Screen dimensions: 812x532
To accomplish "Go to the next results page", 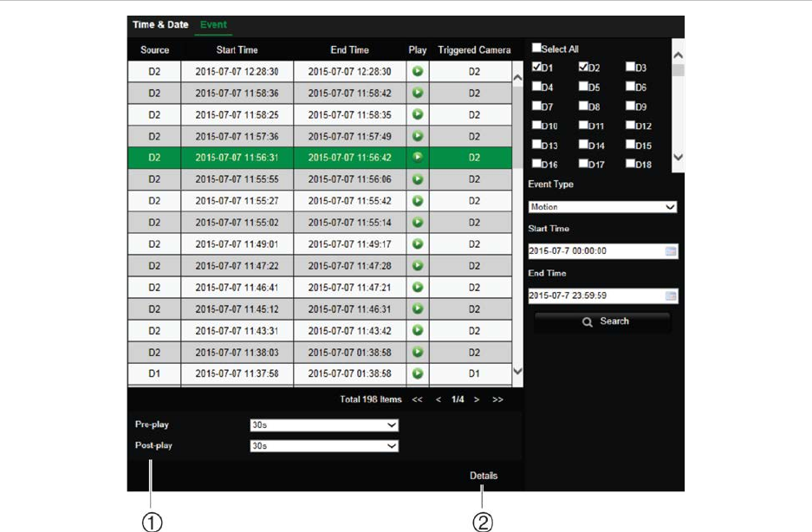I will 477,399.
